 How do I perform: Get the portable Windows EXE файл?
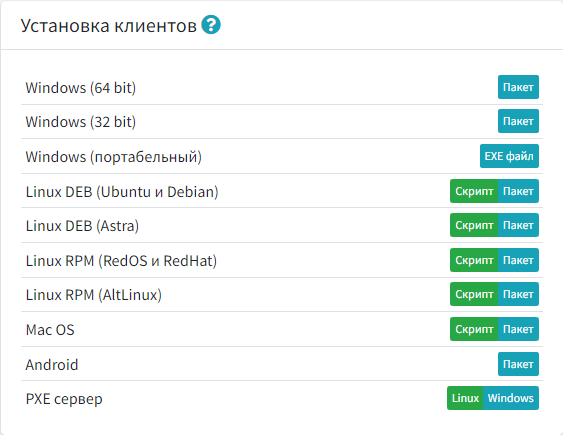click(x=509, y=156)
